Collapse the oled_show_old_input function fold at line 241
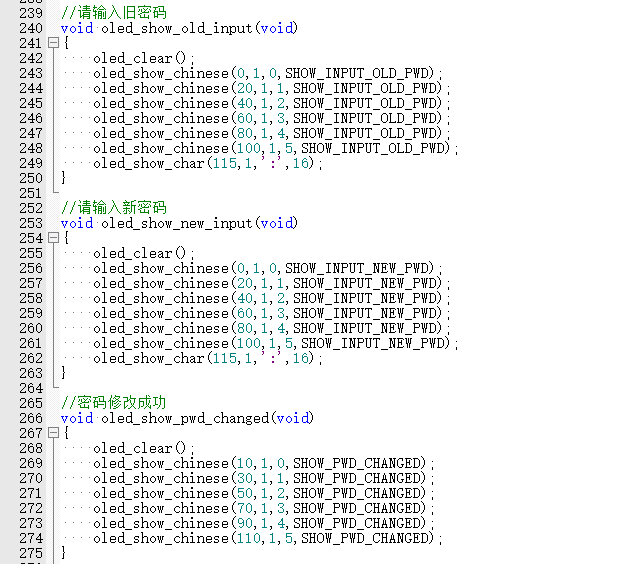Image resolution: width=636 pixels, height=564 pixels. (x=53, y=43)
